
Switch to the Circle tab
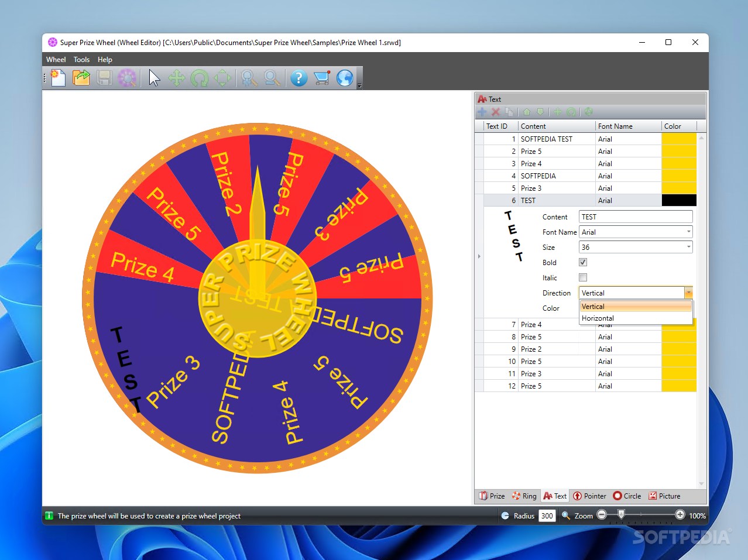(x=627, y=496)
